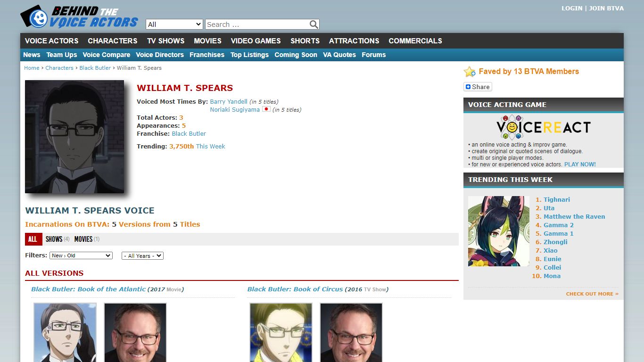This screenshot has width=644, height=362.
Task: Go to Black Butler in the breadcrumb
Action: click(x=95, y=68)
